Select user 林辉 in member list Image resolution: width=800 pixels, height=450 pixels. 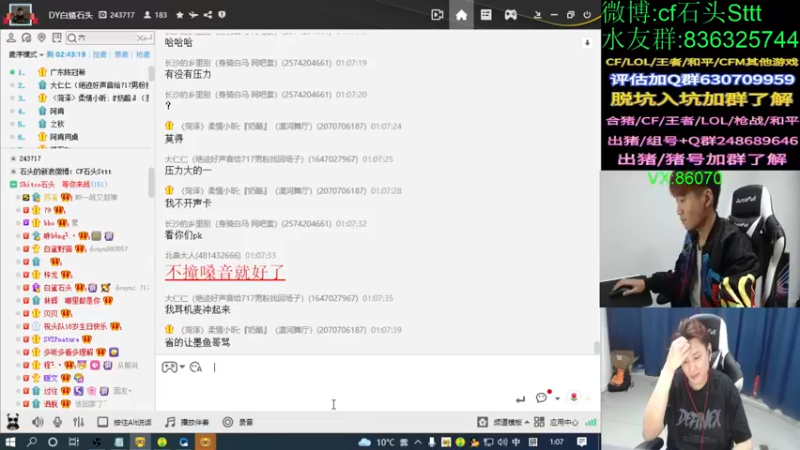coord(51,301)
